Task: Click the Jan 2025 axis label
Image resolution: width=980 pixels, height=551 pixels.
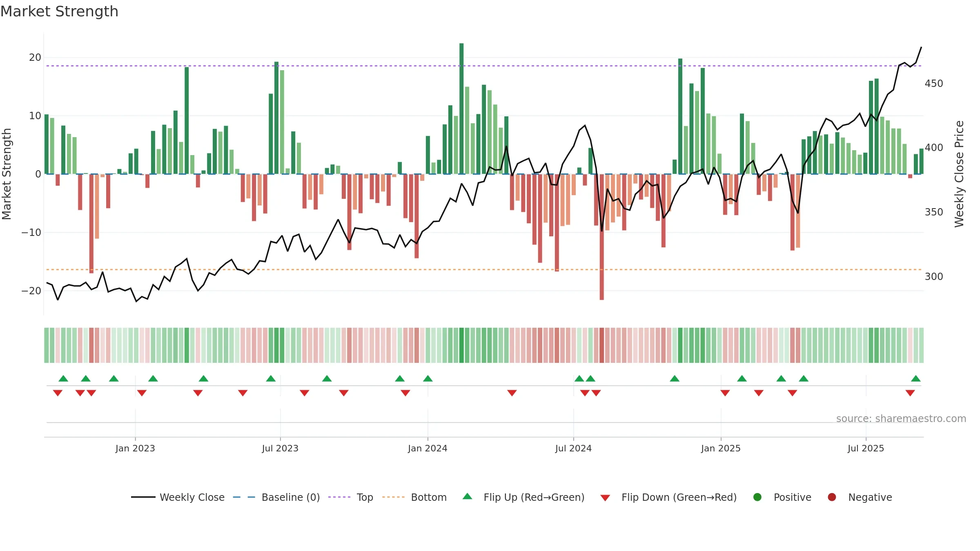Action: 721,448
